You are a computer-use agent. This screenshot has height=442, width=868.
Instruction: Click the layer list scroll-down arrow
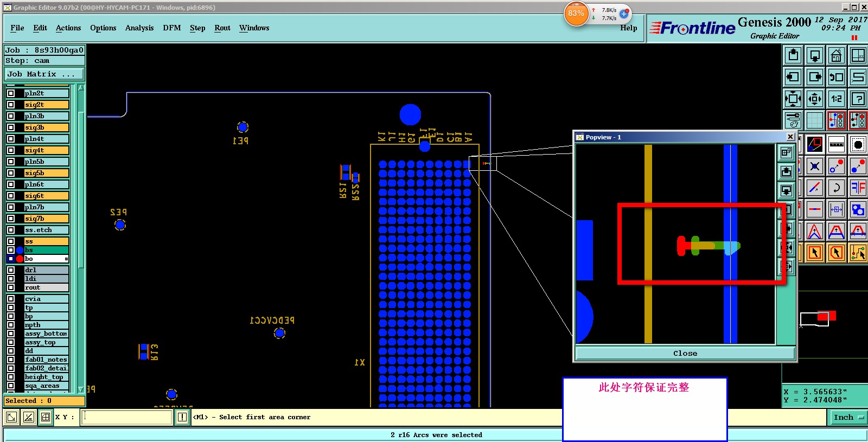click(x=81, y=389)
